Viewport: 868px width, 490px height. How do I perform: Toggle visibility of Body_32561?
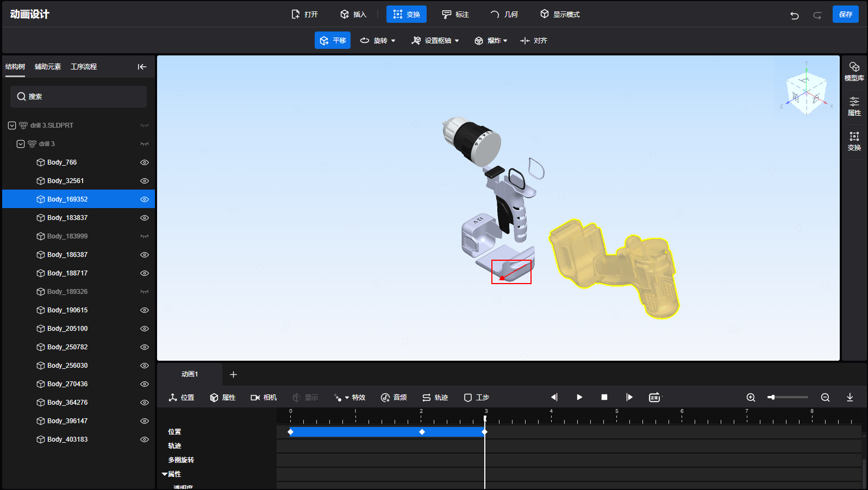click(145, 181)
